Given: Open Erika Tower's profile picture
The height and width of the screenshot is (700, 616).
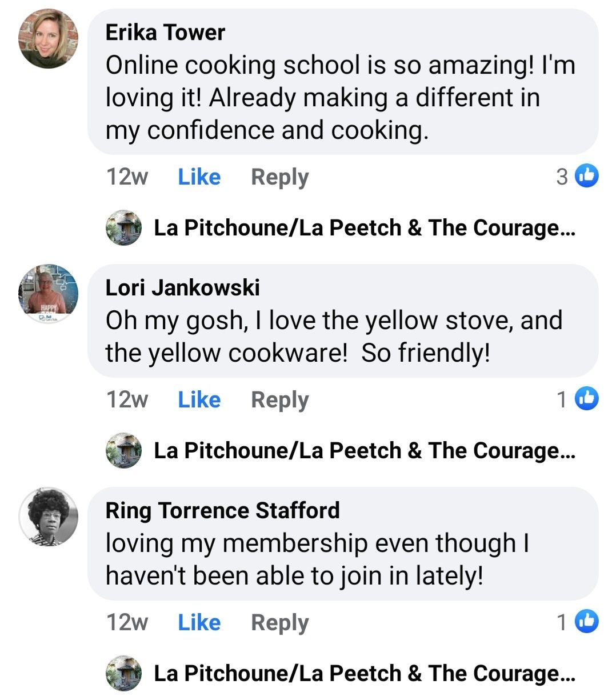Looking at the screenshot, I should tap(48, 39).
